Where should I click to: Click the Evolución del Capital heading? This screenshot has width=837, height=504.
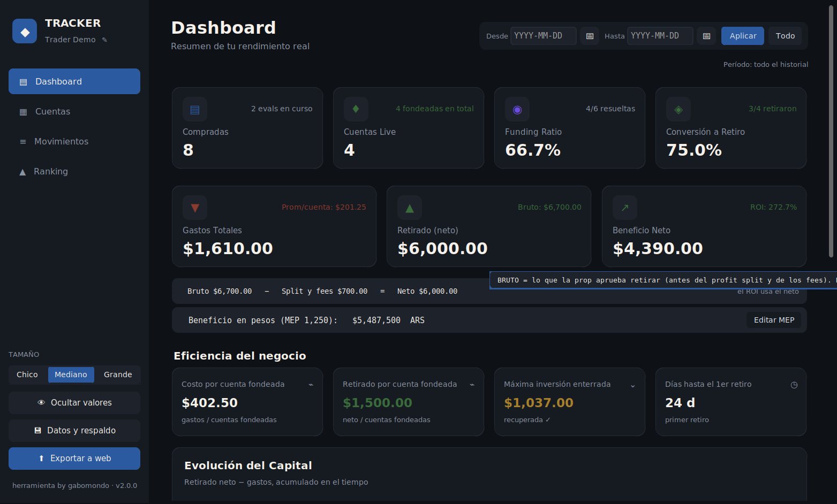[248, 465]
